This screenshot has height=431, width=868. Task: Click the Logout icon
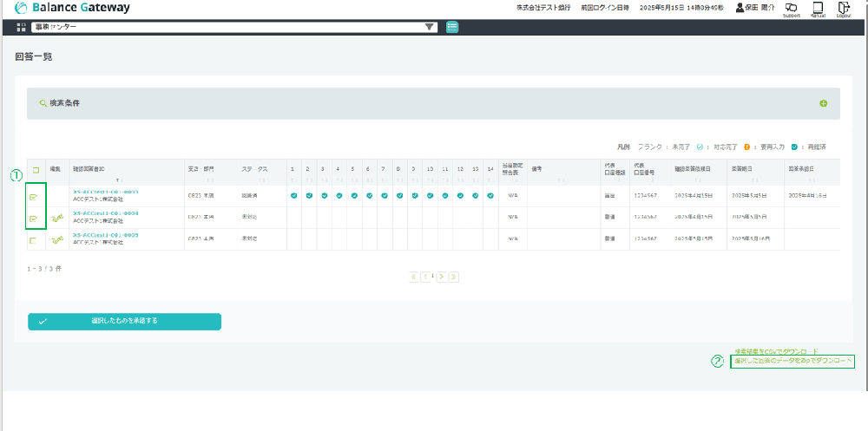(x=843, y=9)
